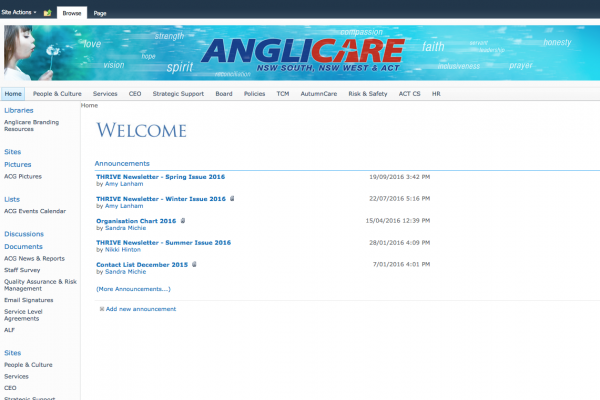Open the Announcements web part title
This screenshot has width=600, height=400.
coord(122,163)
